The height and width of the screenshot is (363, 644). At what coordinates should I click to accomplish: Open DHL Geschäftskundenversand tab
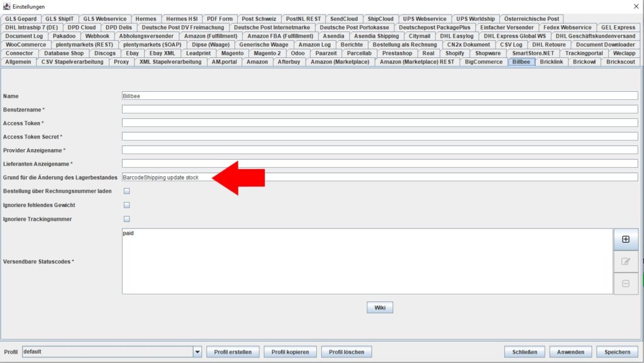click(596, 36)
